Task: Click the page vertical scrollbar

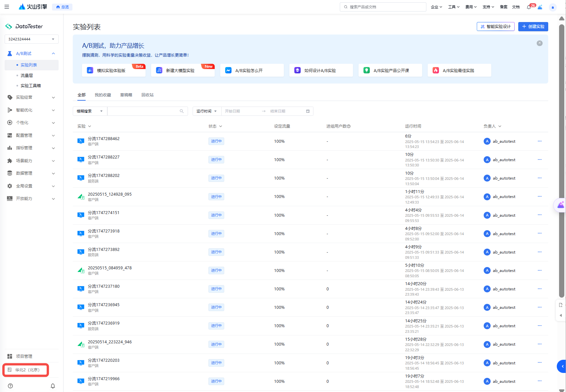Action: coord(562,161)
